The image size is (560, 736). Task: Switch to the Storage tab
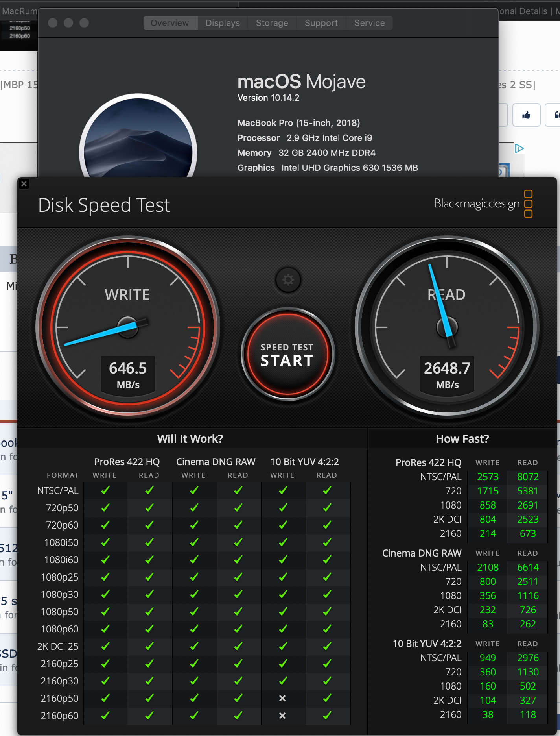tap(272, 23)
